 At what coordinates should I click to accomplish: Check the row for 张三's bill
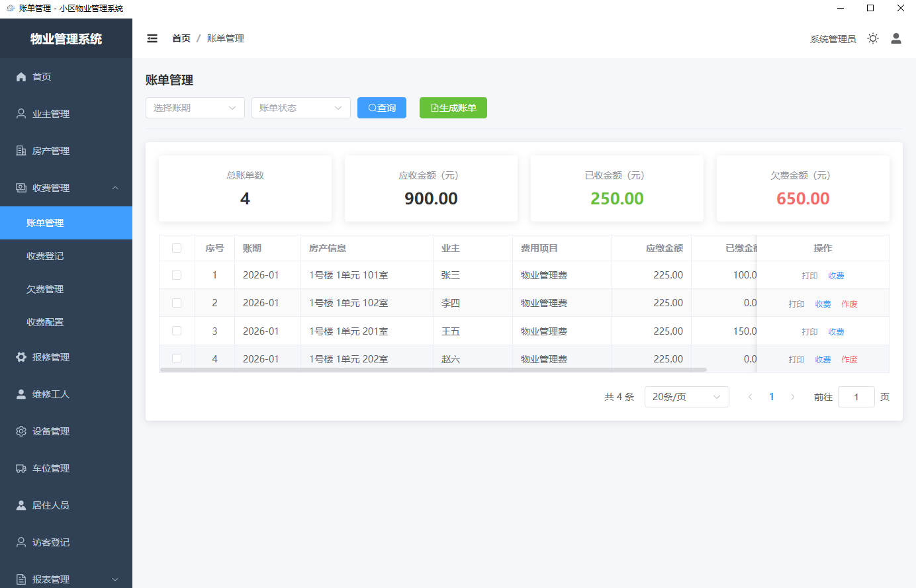[x=177, y=275]
